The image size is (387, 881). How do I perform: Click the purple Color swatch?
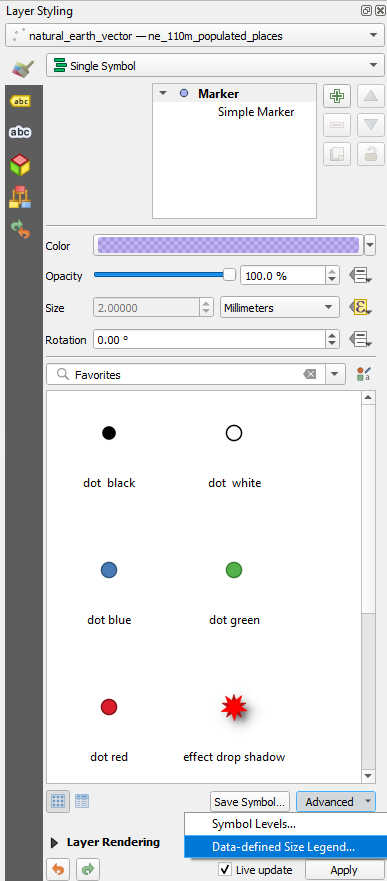click(229, 246)
